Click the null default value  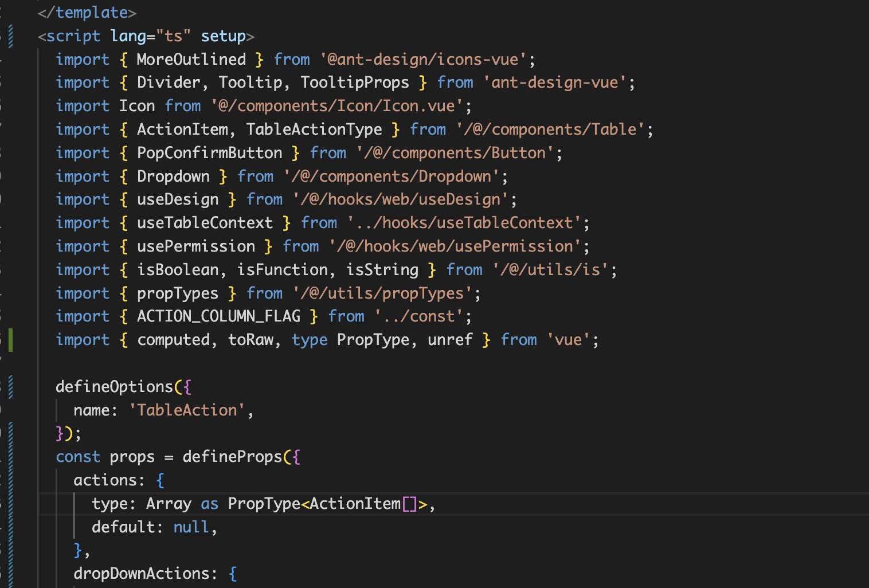191,527
